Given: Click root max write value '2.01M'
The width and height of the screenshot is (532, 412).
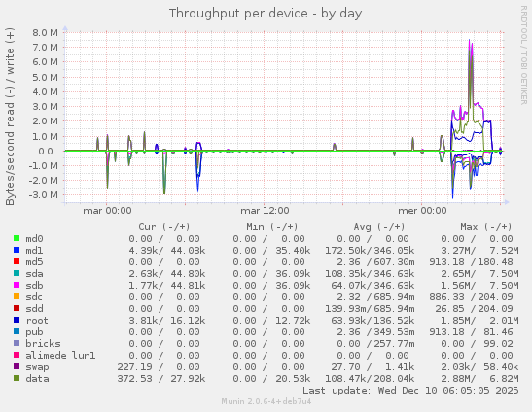Looking at the screenshot, I should 504,320.
